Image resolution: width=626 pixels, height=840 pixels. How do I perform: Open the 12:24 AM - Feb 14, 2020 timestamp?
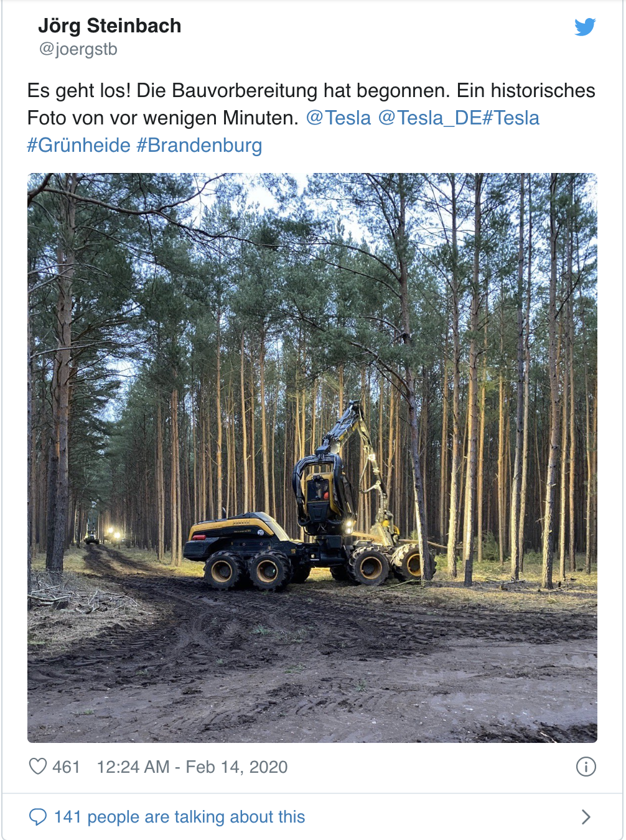pyautogui.click(x=192, y=767)
